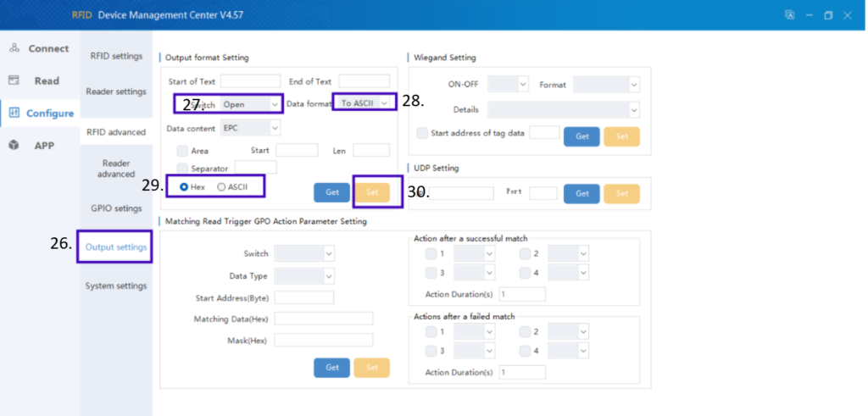Image resolution: width=868 pixels, height=416 pixels.
Task: Open the Reader settings tab
Action: (116, 92)
